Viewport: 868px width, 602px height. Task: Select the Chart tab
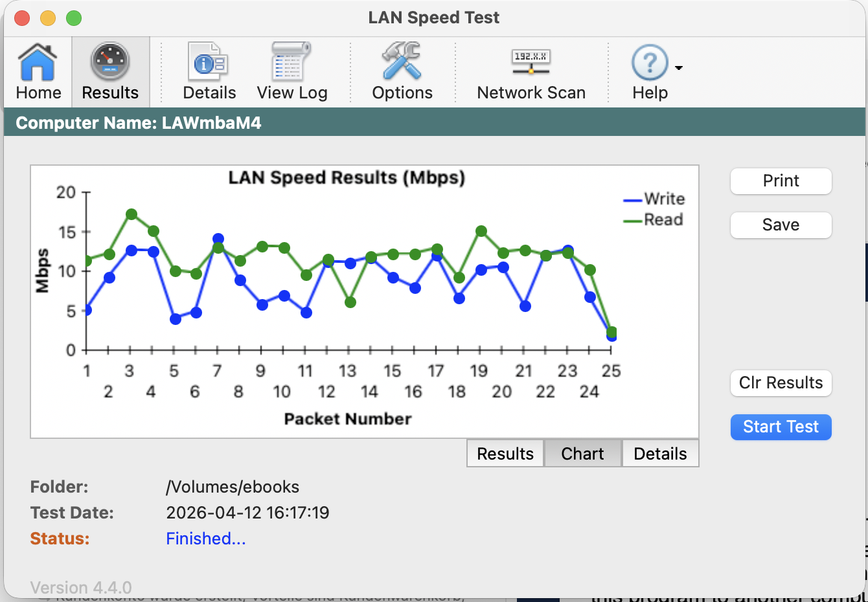click(x=582, y=454)
